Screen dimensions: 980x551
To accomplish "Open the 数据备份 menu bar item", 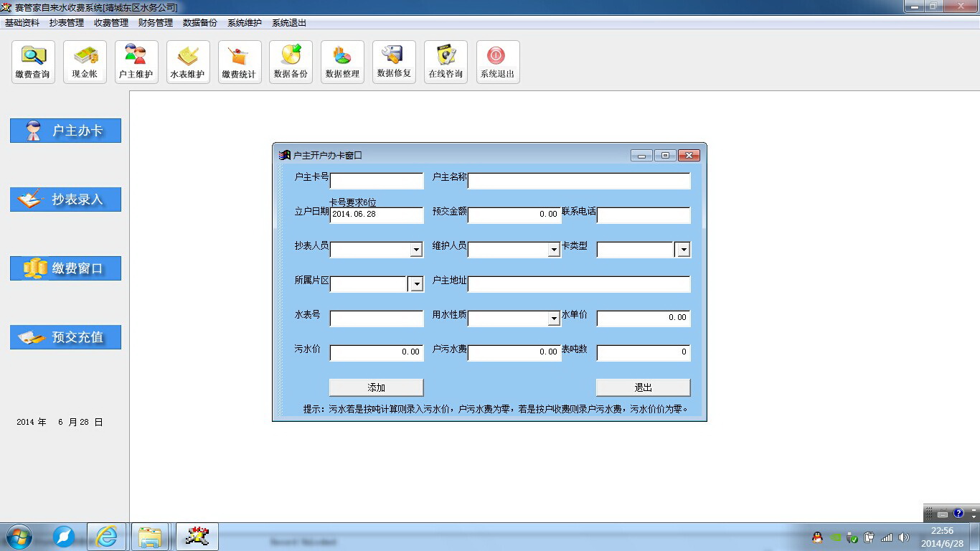I will pyautogui.click(x=200, y=23).
